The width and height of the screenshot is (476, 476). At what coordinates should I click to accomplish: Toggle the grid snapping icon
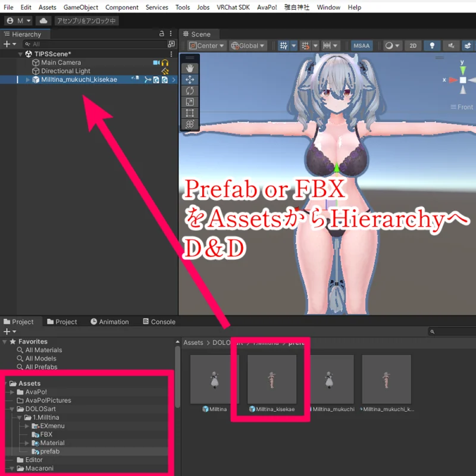(284, 46)
